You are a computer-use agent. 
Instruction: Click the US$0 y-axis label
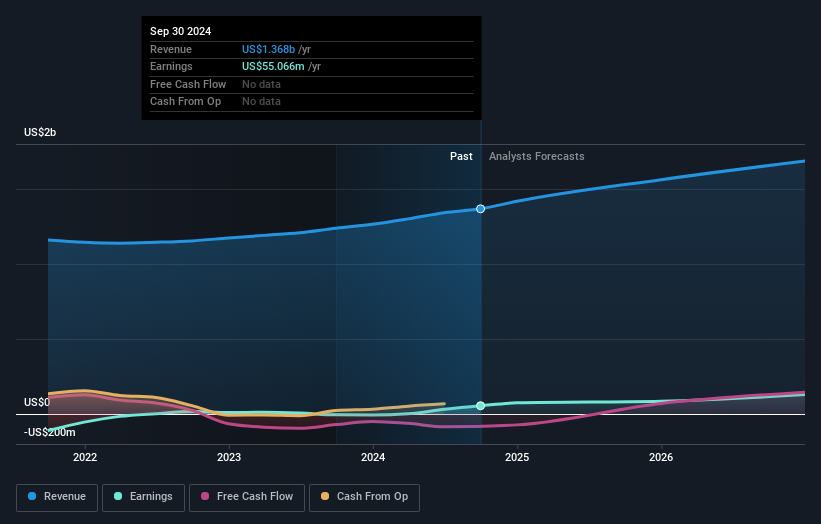(x=37, y=402)
